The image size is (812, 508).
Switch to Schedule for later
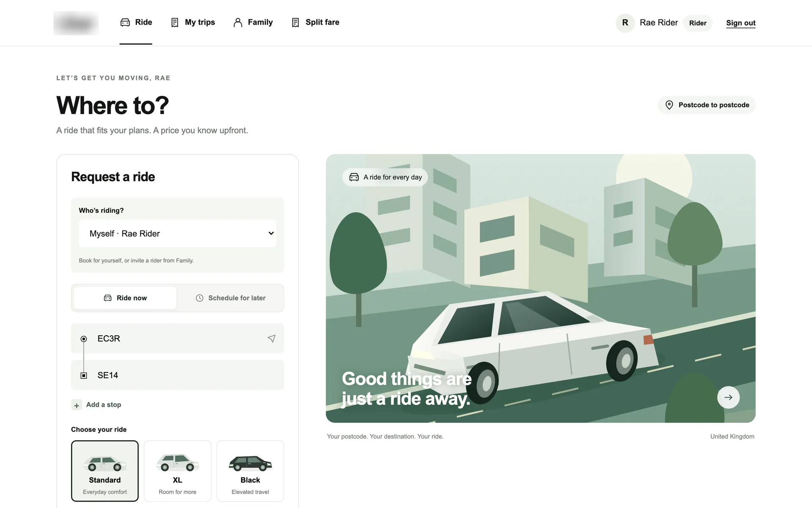pyautogui.click(x=230, y=298)
